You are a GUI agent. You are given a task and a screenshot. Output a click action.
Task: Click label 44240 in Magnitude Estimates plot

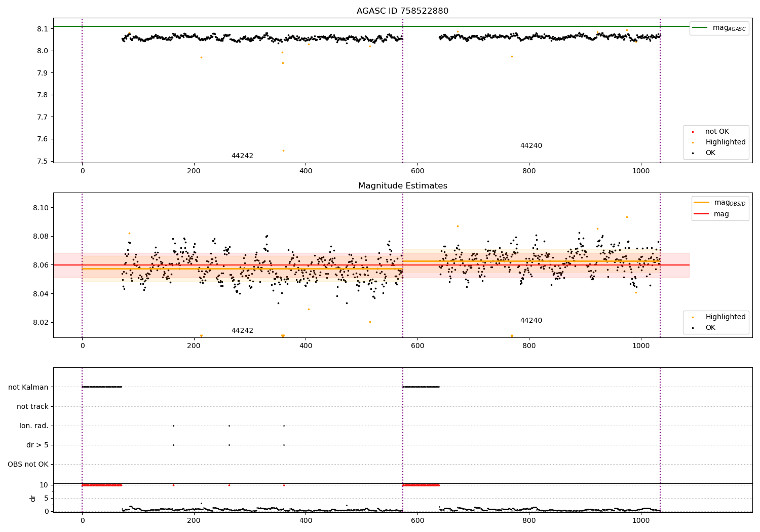pyautogui.click(x=531, y=321)
